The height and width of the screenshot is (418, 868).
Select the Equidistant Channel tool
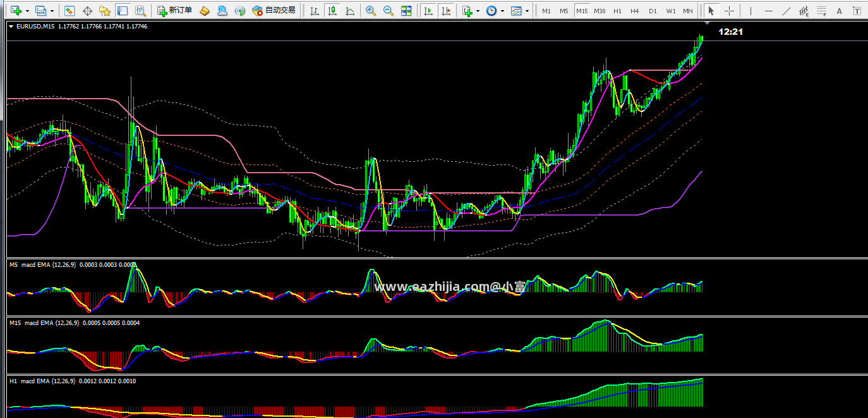pos(804,11)
